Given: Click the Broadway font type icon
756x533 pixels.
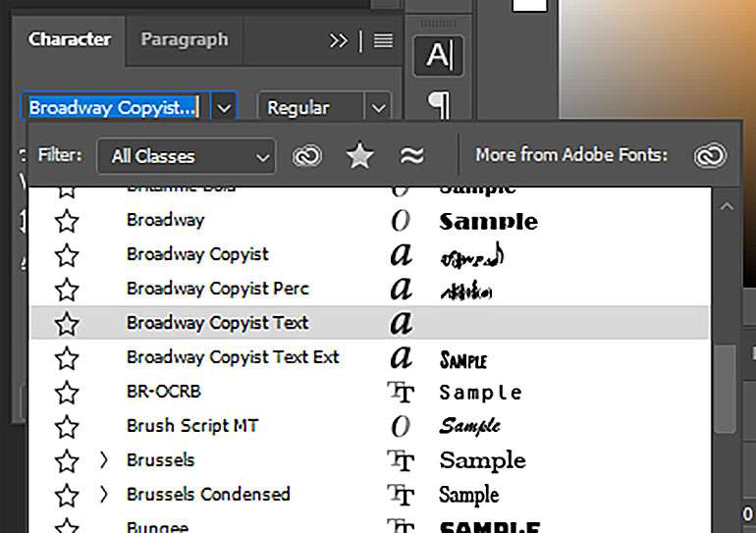Looking at the screenshot, I should coord(401,221).
